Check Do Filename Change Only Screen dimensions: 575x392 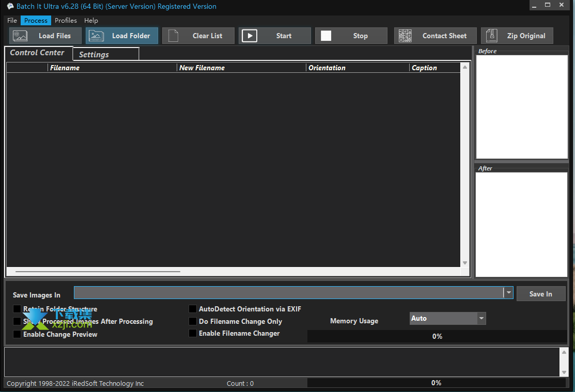[193, 321]
